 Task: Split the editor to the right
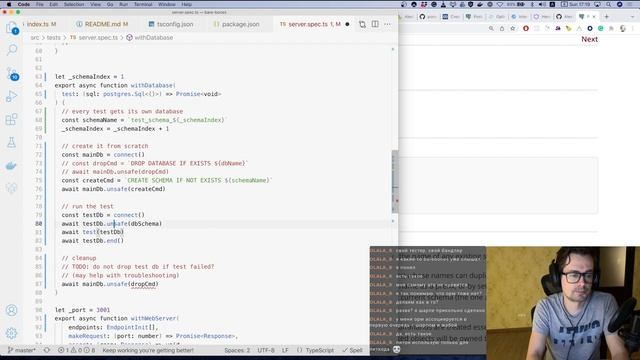click(x=375, y=24)
